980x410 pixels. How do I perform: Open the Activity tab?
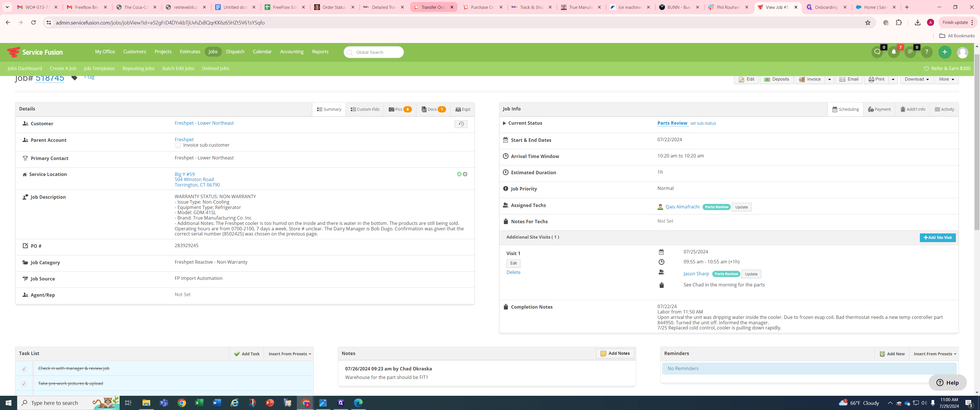(944, 110)
